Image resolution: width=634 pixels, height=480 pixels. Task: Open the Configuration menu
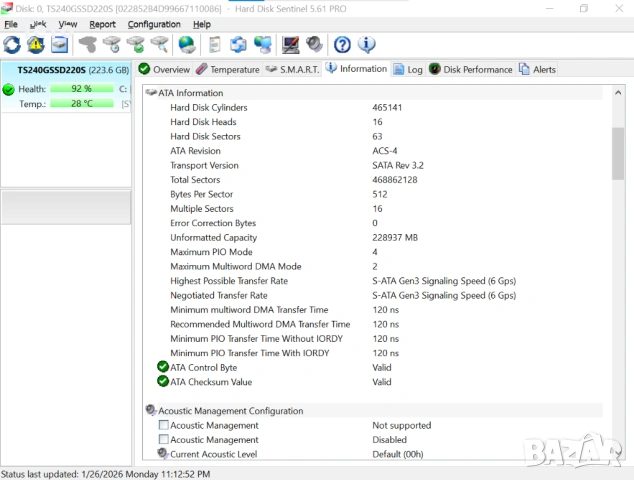click(154, 24)
